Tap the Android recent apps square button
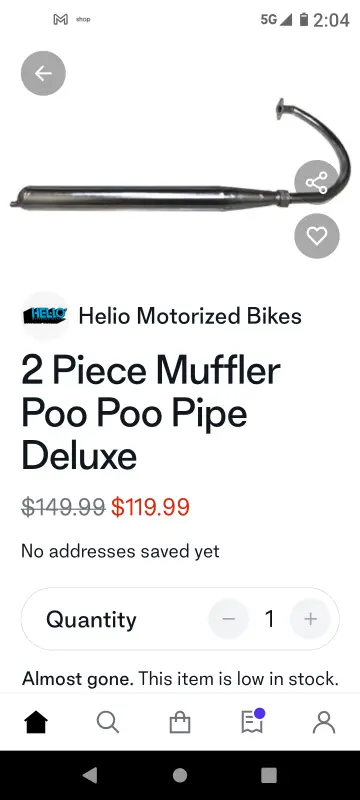The width and height of the screenshot is (360, 800). [269, 775]
